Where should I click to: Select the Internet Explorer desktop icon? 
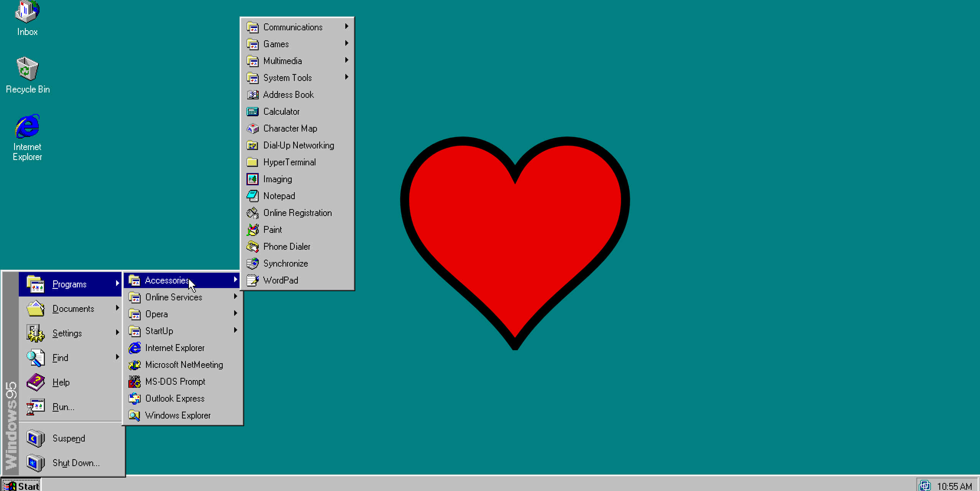pyautogui.click(x=27, y=137)
